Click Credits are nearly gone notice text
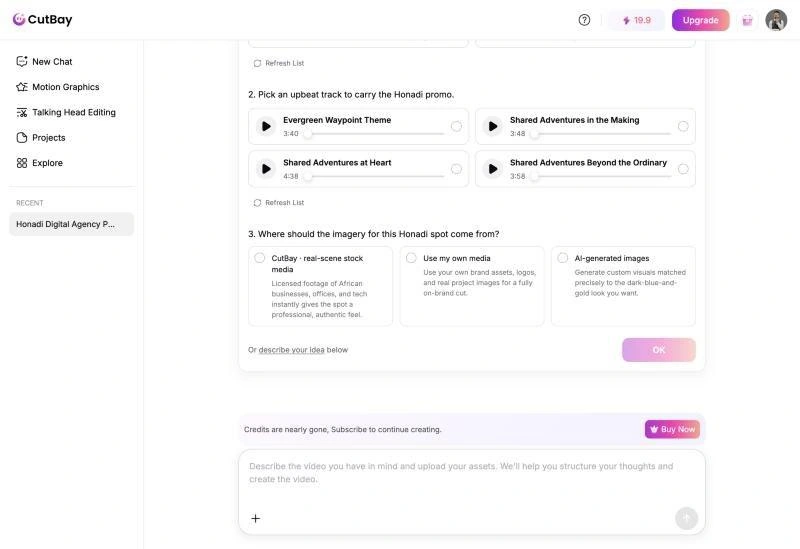800x549 pixels. coord(342,430)
